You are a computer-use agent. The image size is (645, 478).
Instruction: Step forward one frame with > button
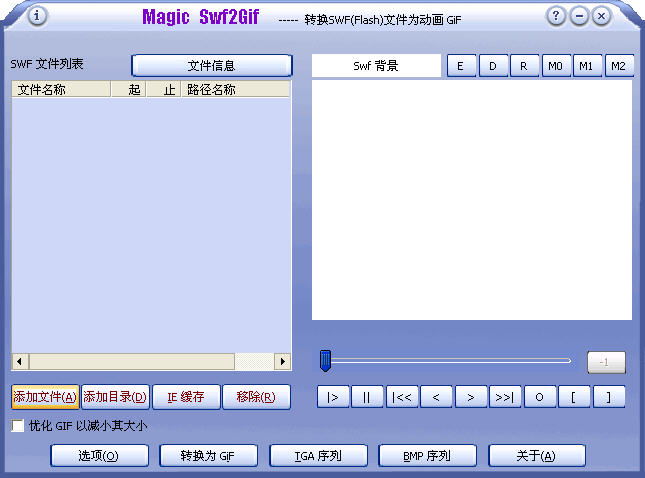471,397
